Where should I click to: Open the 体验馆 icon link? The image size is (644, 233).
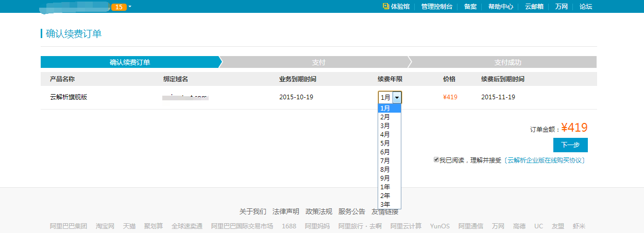386,7
